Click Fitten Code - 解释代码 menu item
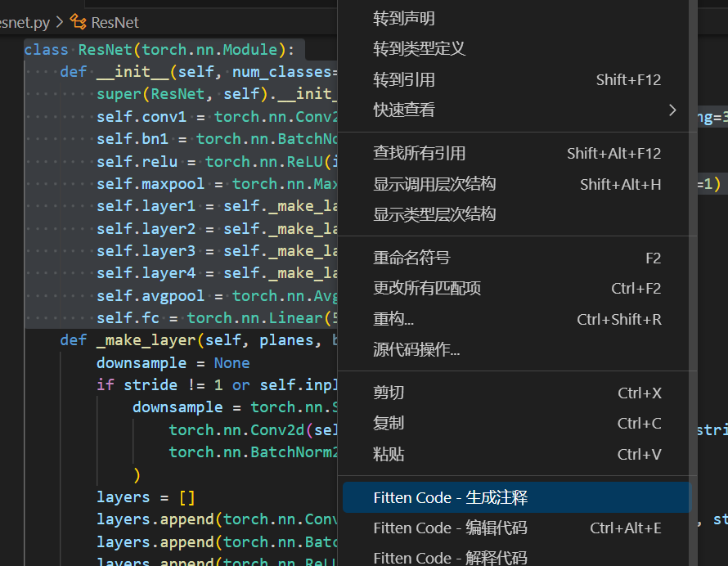The width and height of the screenshot is (728, 566). [x=450, y=558]
